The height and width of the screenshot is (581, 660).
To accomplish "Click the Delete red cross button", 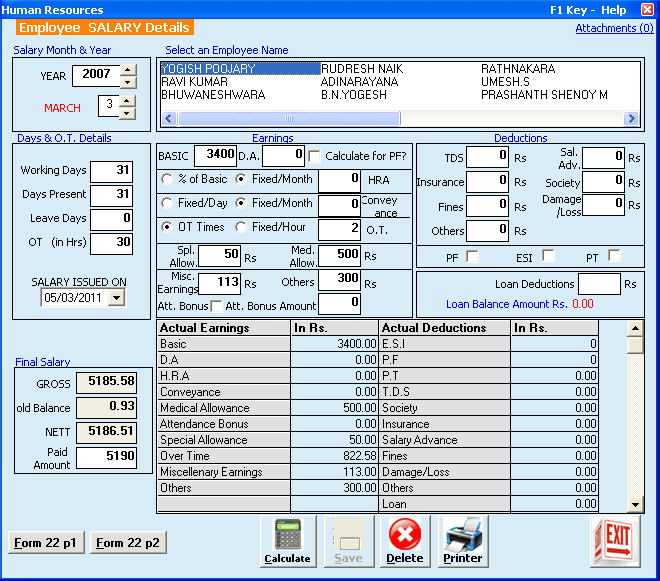I will 405,541.
